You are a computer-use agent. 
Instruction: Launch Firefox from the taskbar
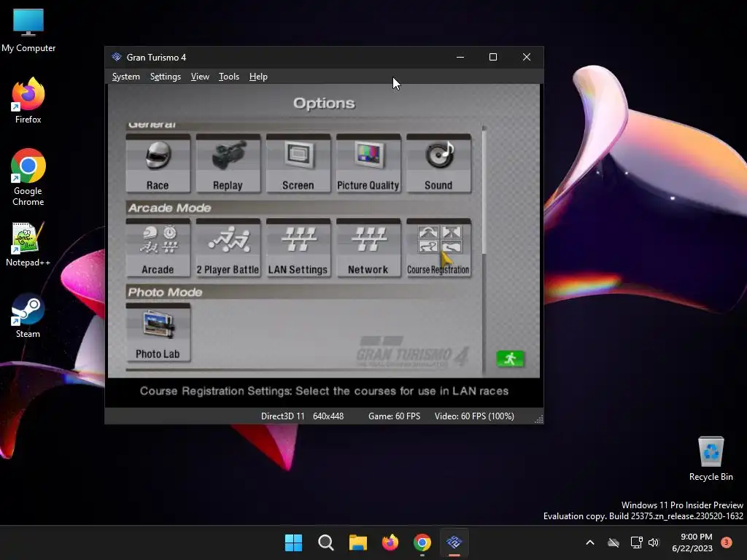pyautogui.click(x=390, y=542)
